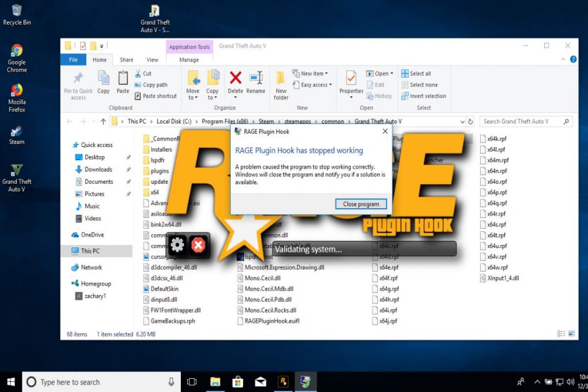Switch to the Share ribbon tab

pos(126,60)
